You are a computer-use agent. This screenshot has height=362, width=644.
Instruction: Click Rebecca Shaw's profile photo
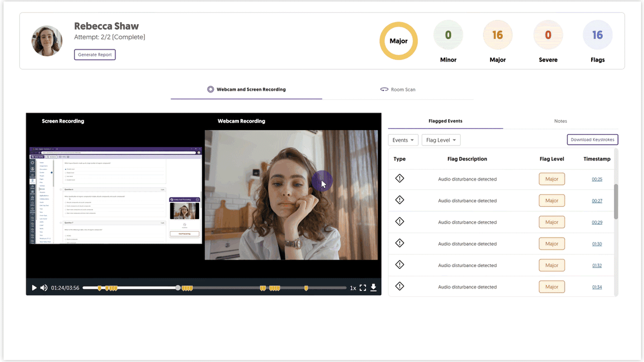click(47, 41)
